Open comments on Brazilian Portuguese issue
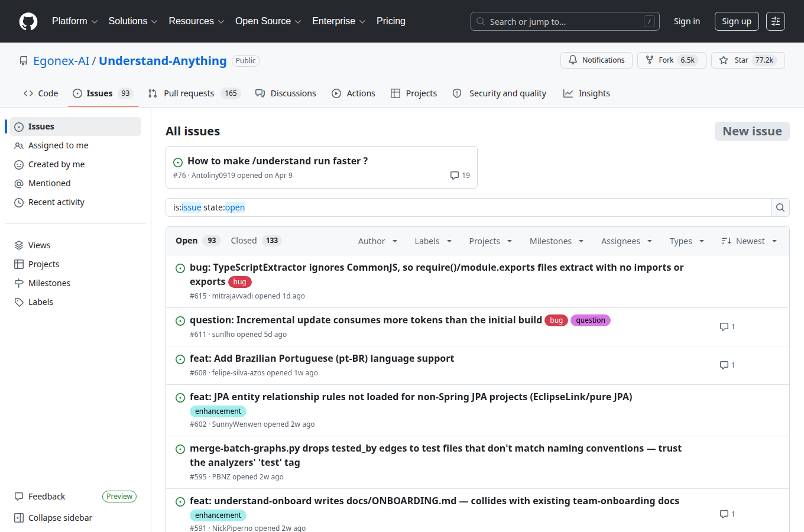804x532 pixels. [x=727, y=365]
